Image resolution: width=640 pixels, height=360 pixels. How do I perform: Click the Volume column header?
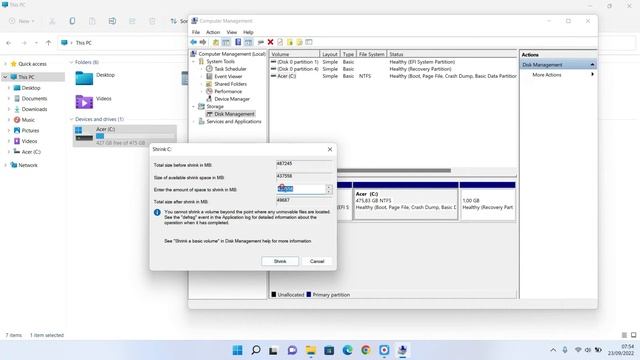pyautogui.click(x=294, y=54)
